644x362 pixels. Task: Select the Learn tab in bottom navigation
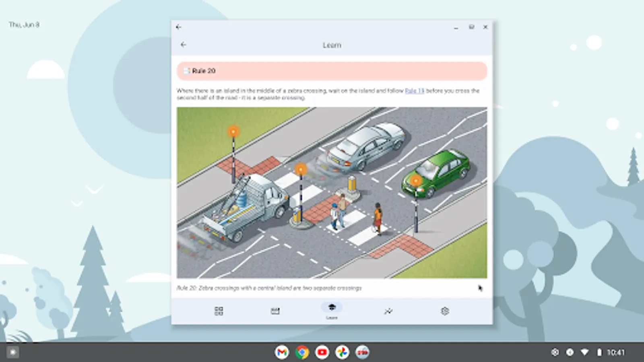pos(332,311)
